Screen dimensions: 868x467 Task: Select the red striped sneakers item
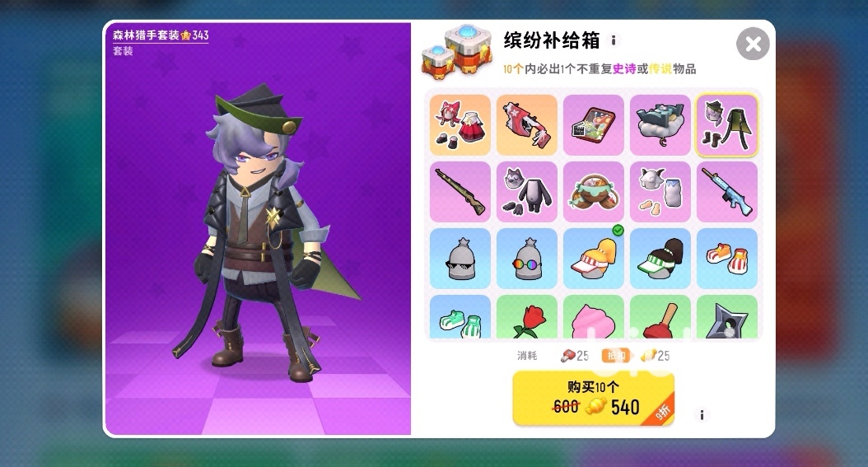727,259
